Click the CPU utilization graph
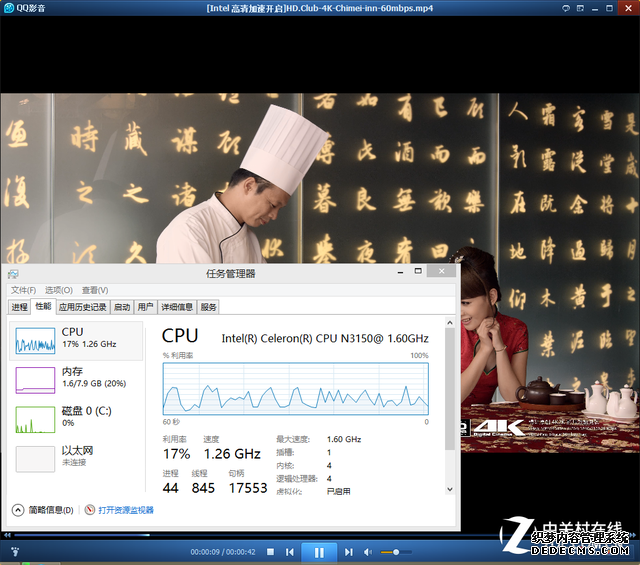This screenshot has height=565, width=640. (x=296, y=389)
